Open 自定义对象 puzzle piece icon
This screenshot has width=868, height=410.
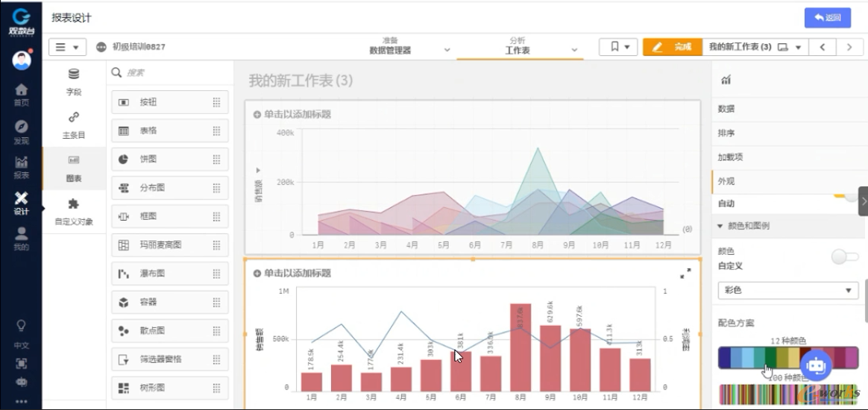(x=73, y=209)
